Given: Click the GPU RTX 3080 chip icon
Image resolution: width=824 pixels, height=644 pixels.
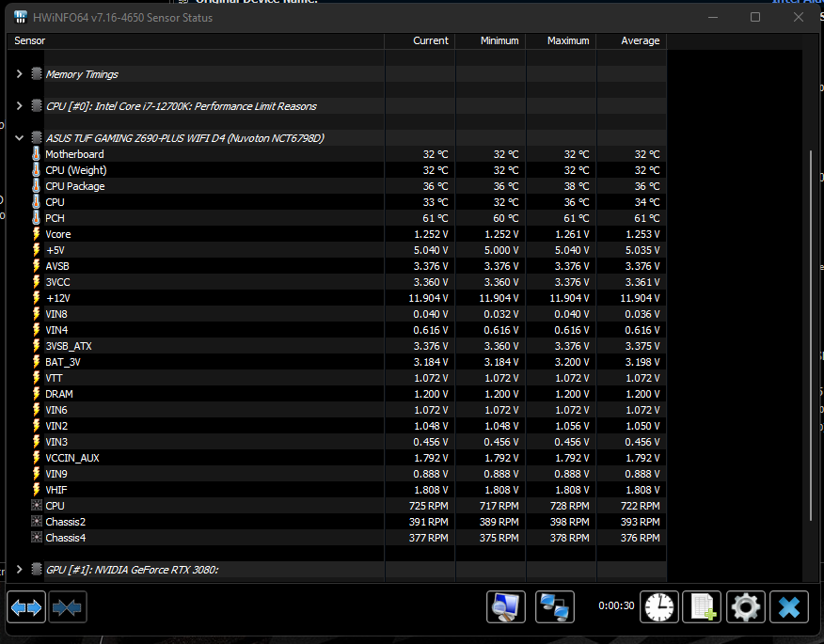Looking at the screenshot, I should tap(37, 569).
